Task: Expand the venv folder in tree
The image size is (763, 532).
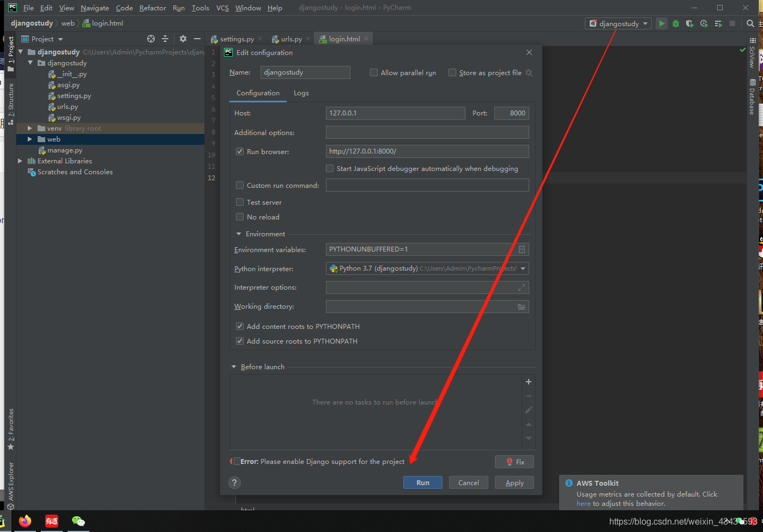Action: (30, 128)
